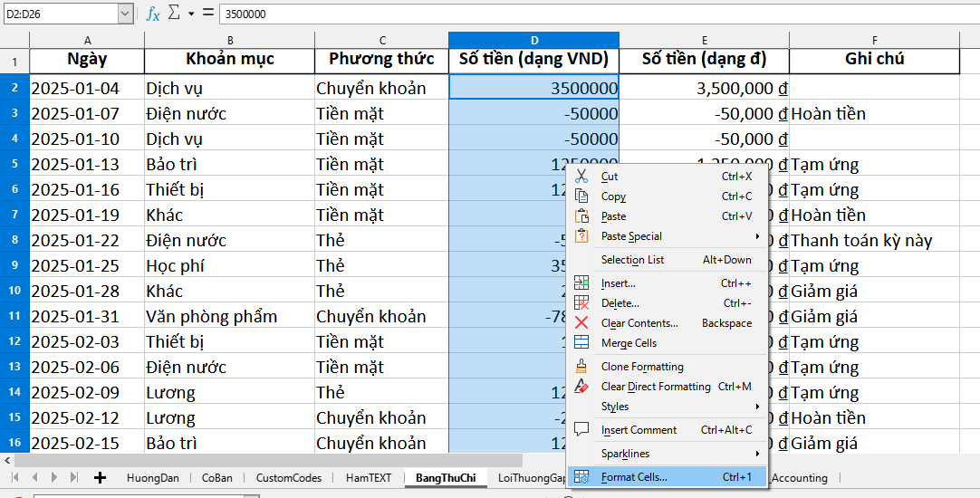The height and width of the screenshot is (498, 980).
Task: Choose Paste from the context menu
Action: click(x=667, y=216)
